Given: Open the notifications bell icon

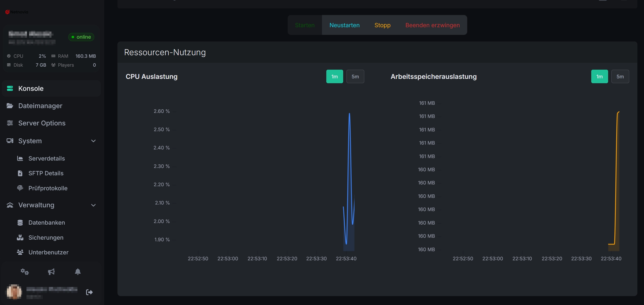Looking at the screenshot, I should pyautogui.click(x=78, y=272).
